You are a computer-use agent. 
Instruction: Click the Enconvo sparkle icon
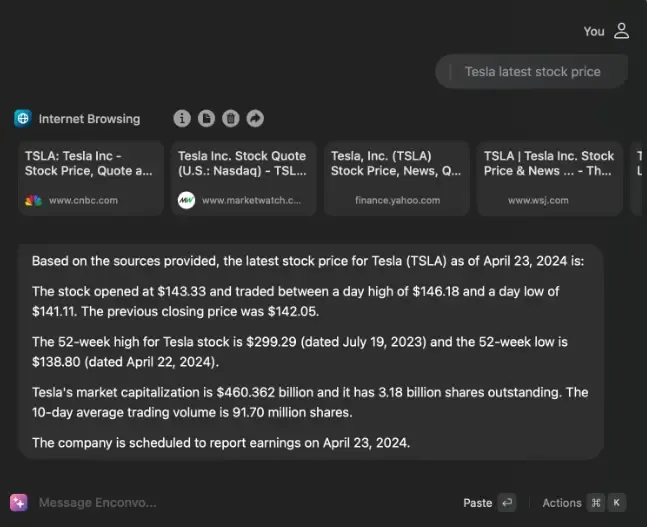tap(19, 502)
